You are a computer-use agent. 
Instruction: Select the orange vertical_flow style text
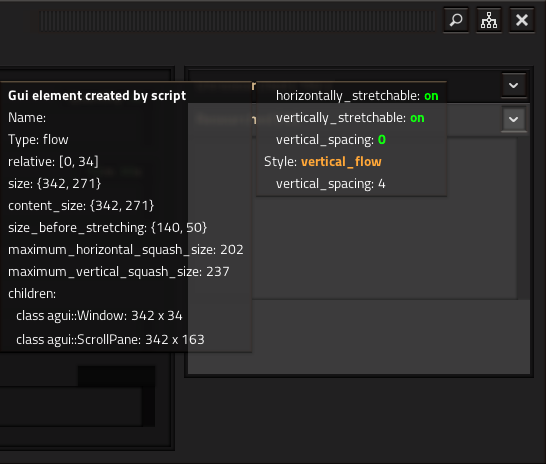pos(341,162)
